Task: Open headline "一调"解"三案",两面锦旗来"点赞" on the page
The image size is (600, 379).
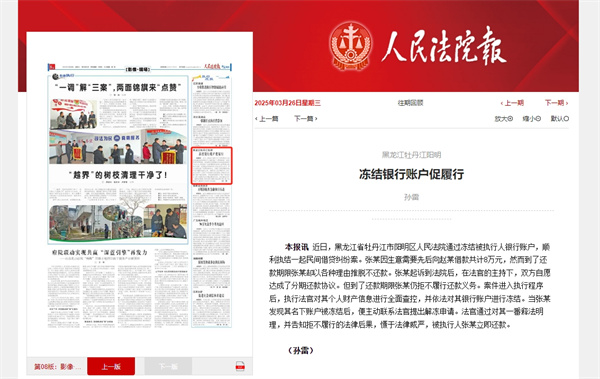Action: [x=117, y=88]
